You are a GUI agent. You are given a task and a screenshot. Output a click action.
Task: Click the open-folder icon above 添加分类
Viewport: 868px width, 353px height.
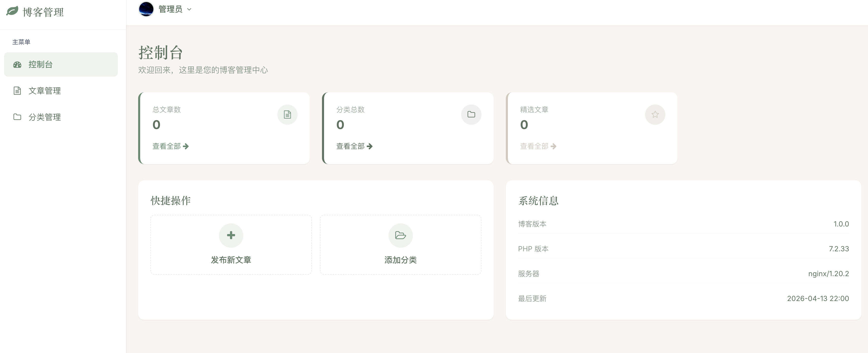tap(400, 236)
